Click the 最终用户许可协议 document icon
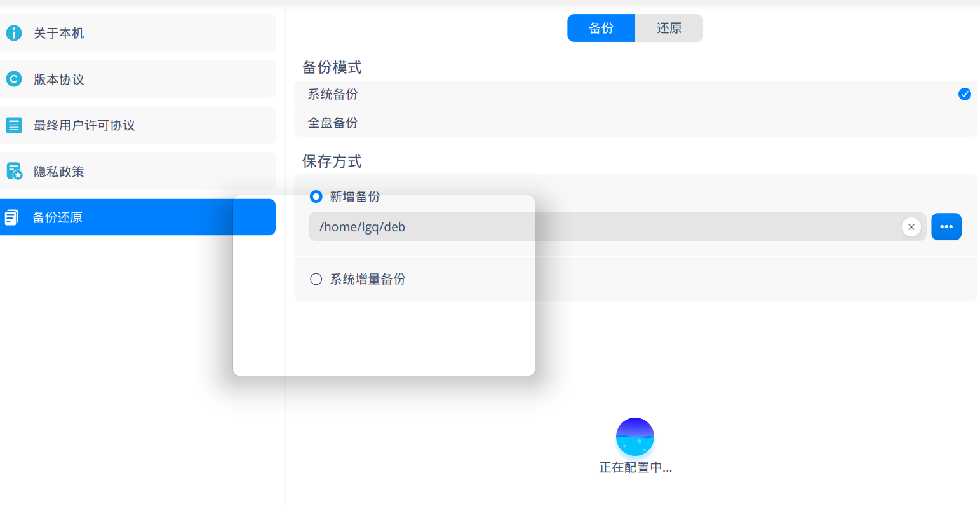The height and width of the screenshot is (506, 980). (14, 125)
